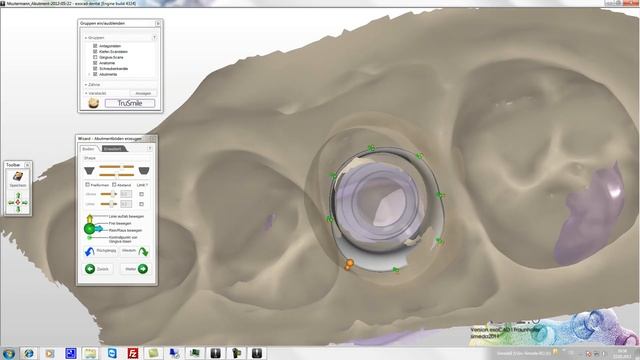This screenshot has width=640, height=360.
Task: Open the Windows Start menu
Action: pos(9,353)
